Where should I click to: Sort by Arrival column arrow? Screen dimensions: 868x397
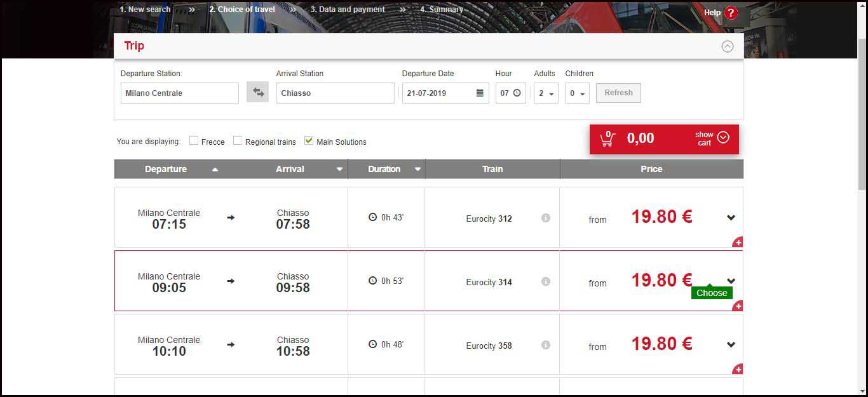point(339,170)
